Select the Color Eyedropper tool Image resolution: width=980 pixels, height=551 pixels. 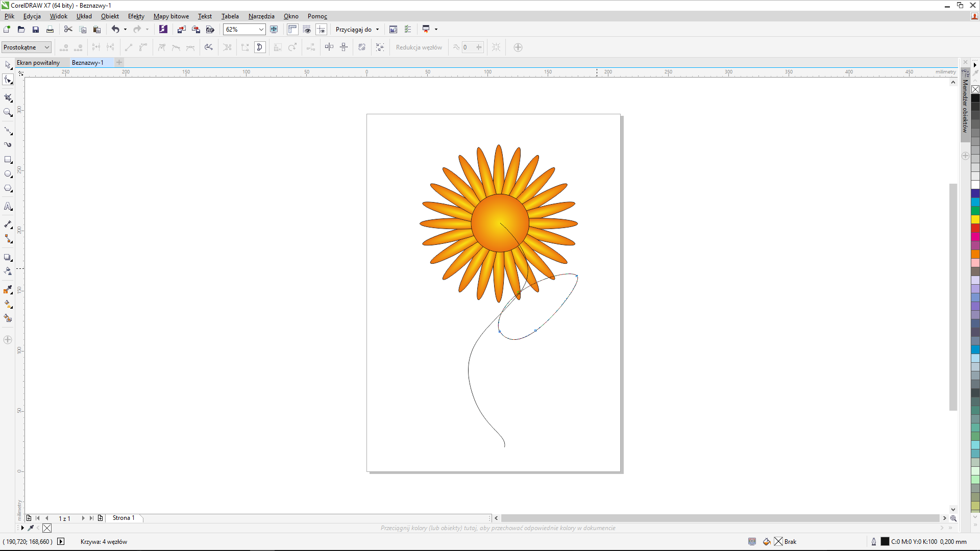8,290
